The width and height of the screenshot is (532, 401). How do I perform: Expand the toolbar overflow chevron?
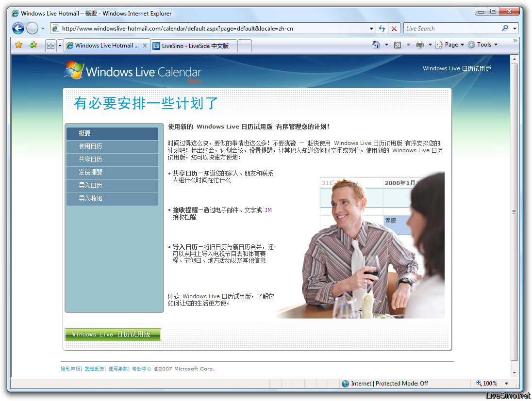pyautogui.click(x=515, y=40)
